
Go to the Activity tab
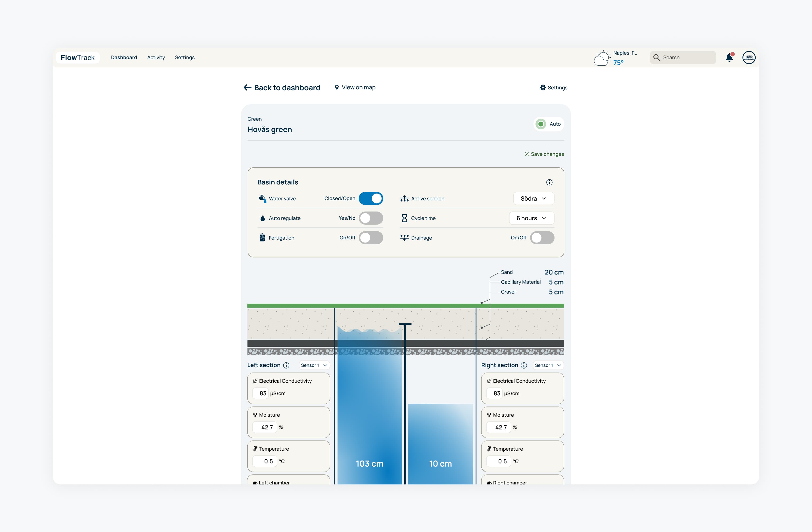coord(156,57)
